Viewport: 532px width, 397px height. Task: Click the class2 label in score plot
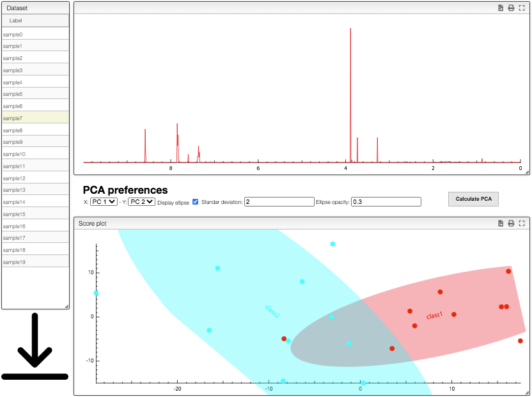[272, 312]
